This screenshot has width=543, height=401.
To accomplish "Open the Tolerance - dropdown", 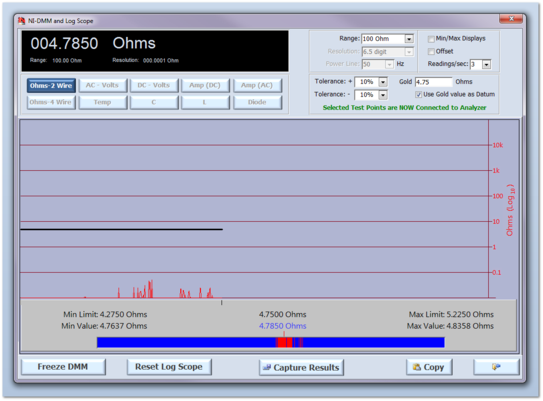I will click(383, 95).
